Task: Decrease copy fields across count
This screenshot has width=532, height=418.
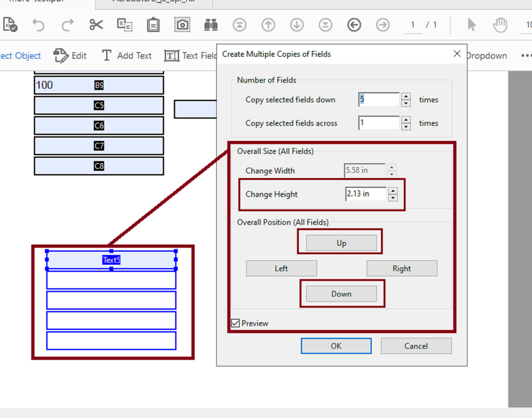Action: pyautogui.click(x=406, y=127)
